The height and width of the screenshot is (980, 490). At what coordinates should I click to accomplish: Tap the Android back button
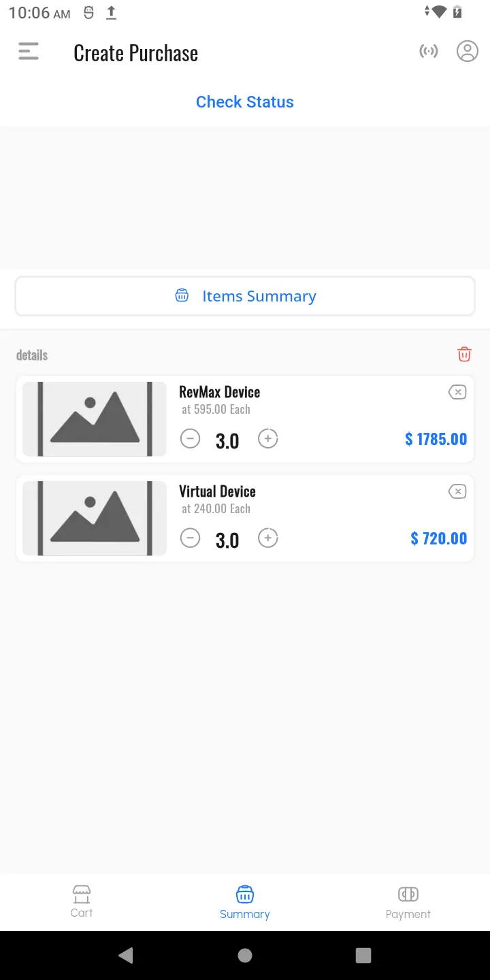126,955
